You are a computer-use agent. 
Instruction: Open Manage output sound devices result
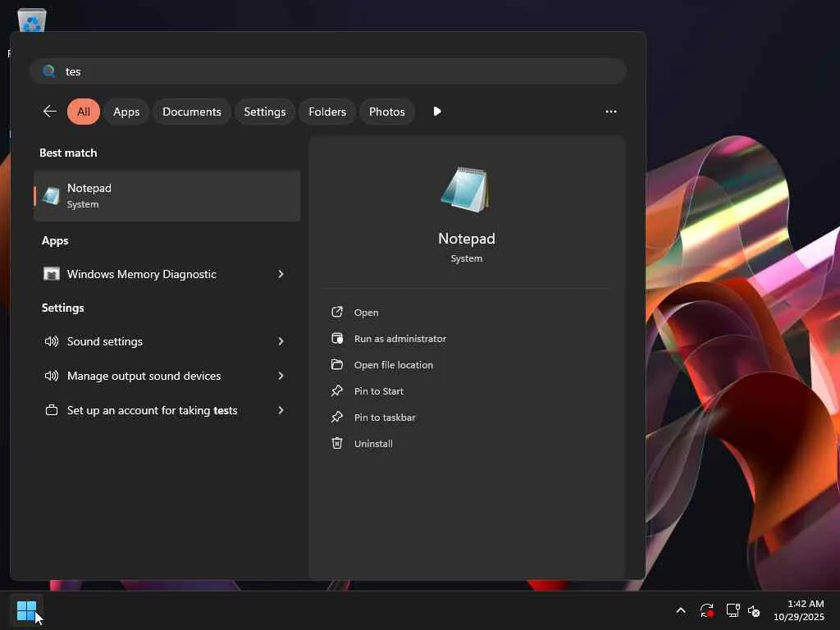click(167, 376)
